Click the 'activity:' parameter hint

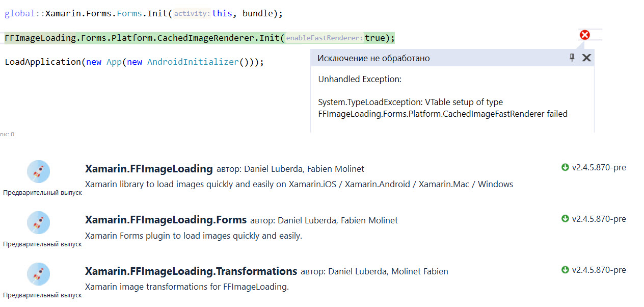point(192,14)
